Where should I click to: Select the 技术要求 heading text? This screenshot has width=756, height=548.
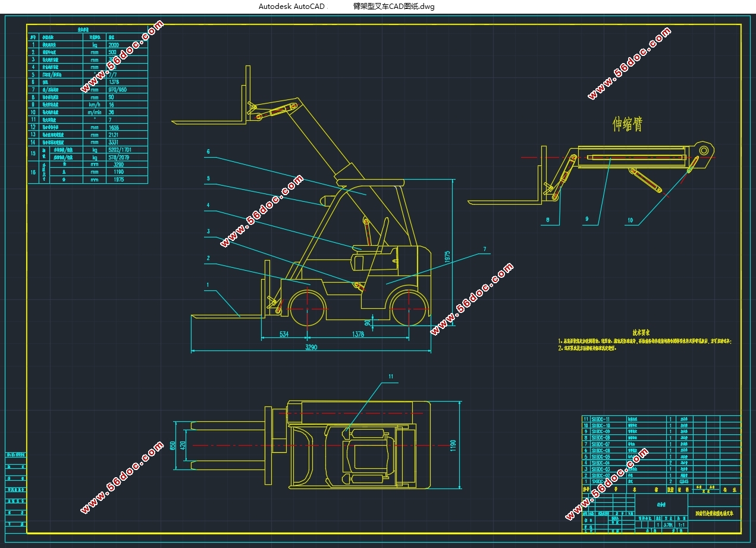641,333
